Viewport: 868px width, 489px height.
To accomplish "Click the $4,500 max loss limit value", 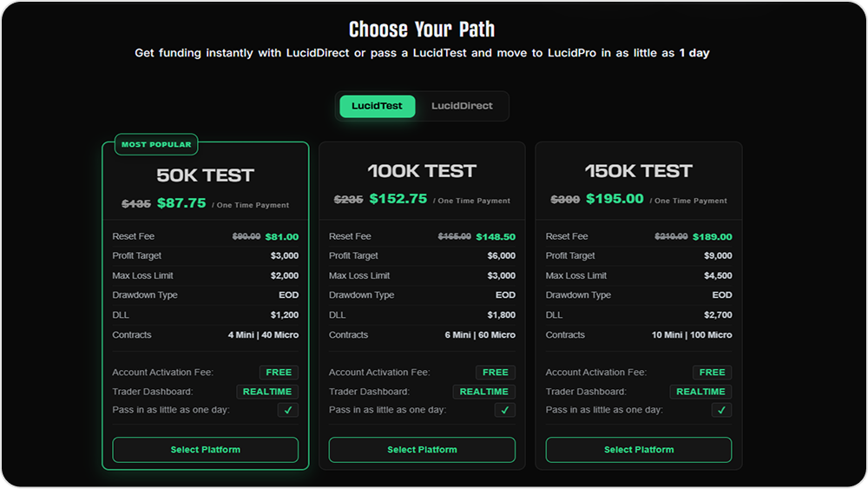I will [x=718, y=276].
